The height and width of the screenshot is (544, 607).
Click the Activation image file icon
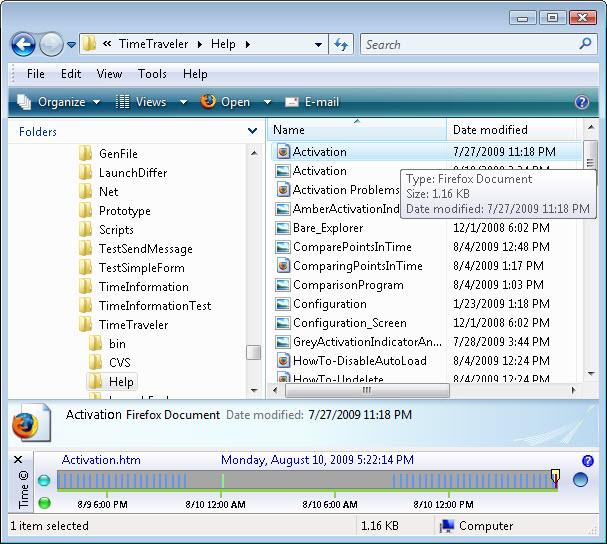tap(283, 171)
